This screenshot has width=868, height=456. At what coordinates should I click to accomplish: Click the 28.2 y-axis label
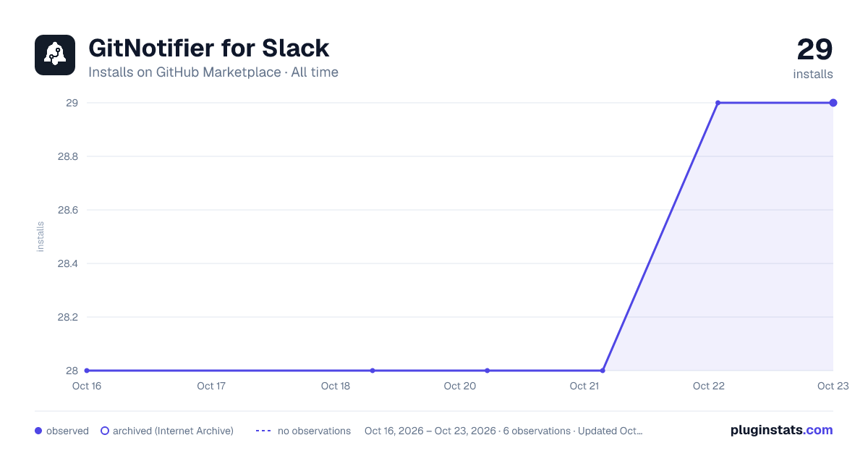[68, 317]
